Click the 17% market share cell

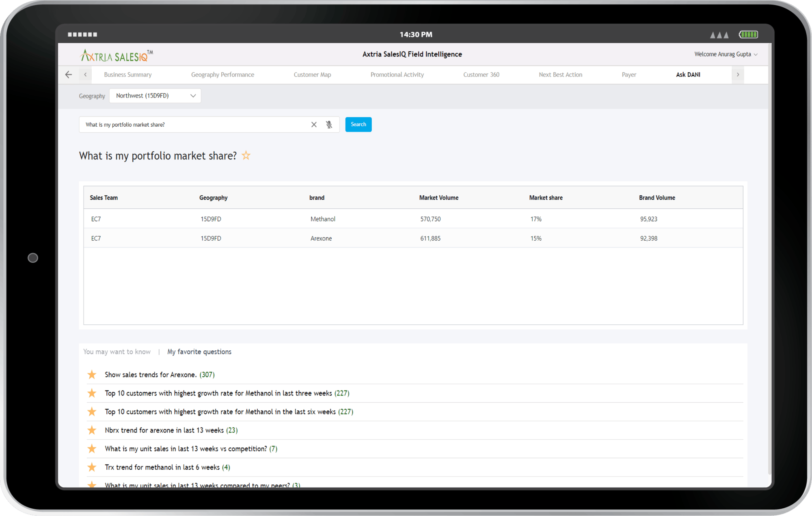point(536,219)
